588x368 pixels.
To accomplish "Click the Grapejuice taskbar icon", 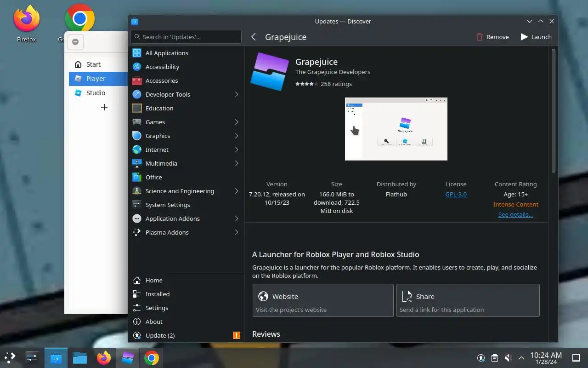I will (x=127, y=357).
